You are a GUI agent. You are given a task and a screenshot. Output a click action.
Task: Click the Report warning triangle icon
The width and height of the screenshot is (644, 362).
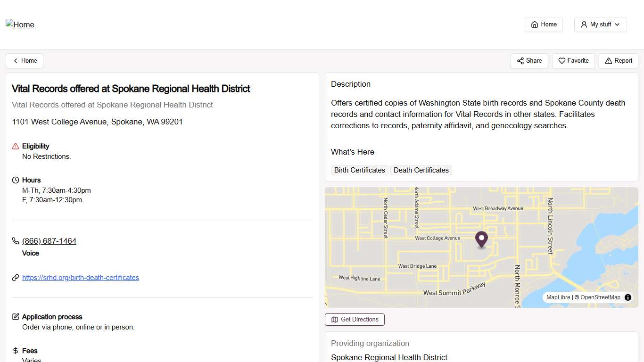(x=607, y=61)
